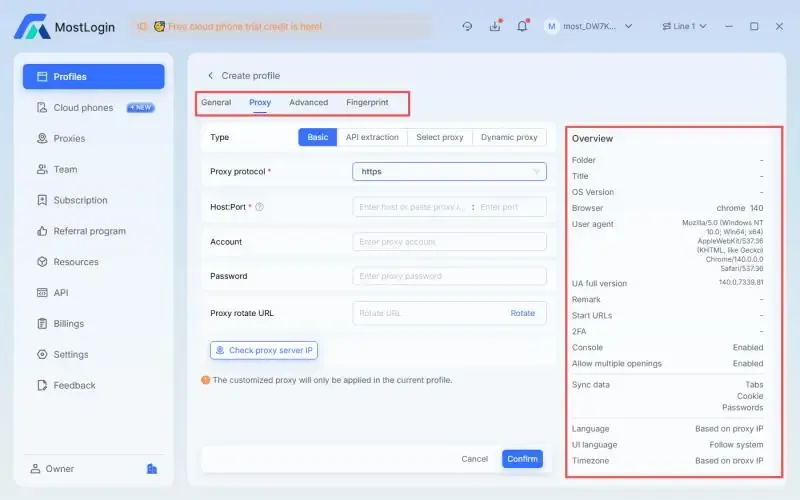The width and height of the screenshot is (800, 500).
Task: Click the Rotate link
Action: (x=522, y=313)
